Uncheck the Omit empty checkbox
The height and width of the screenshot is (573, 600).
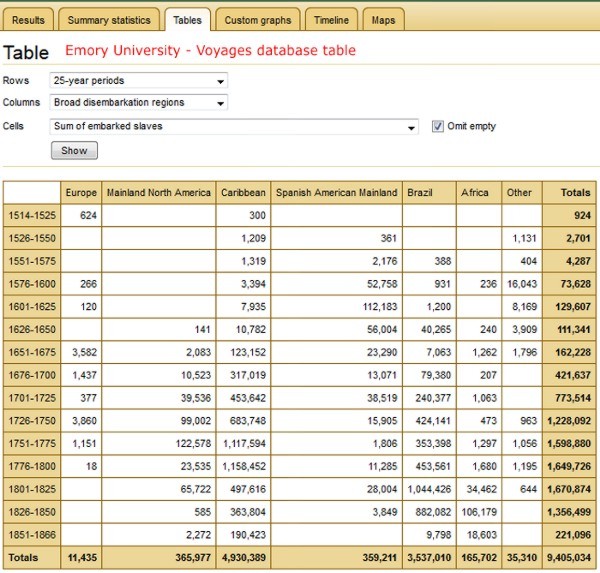pos(438,126)
